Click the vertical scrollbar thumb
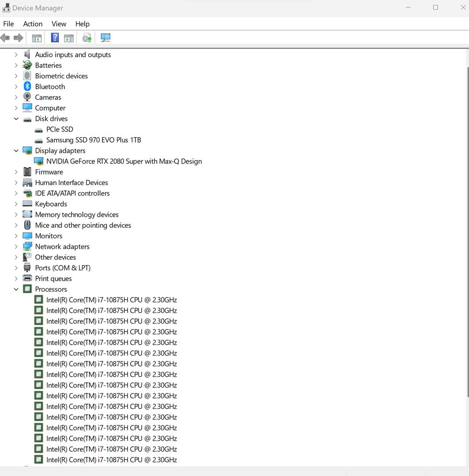 [468, 231]
